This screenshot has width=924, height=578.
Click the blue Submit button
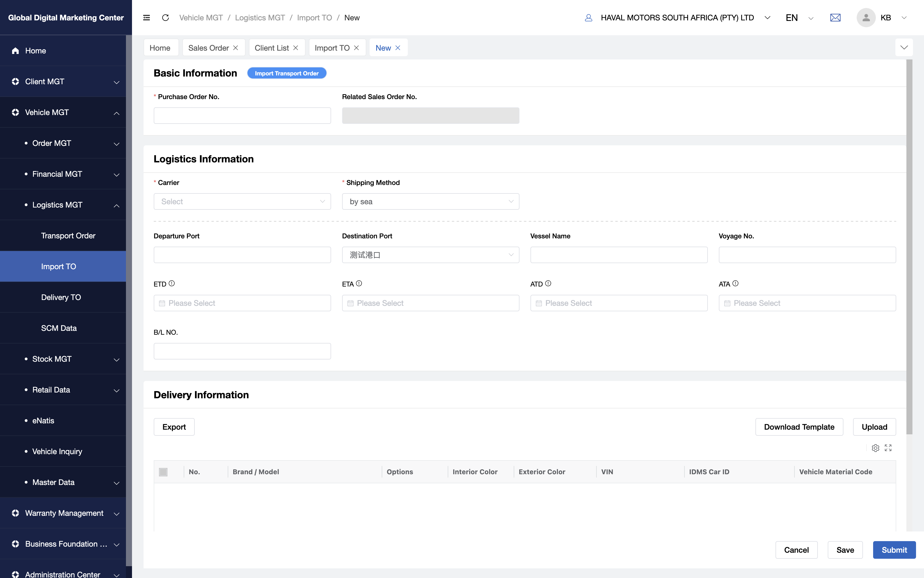point(894,550)
